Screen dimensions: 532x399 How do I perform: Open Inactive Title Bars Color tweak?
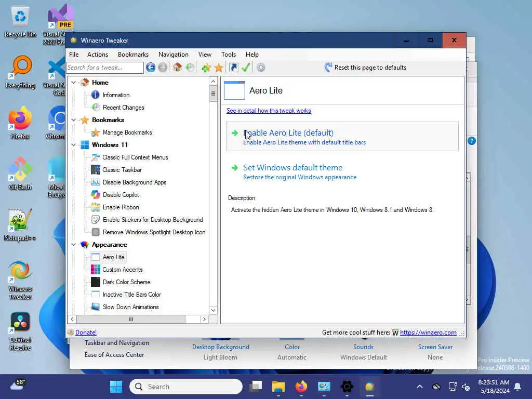coord(131,295)
